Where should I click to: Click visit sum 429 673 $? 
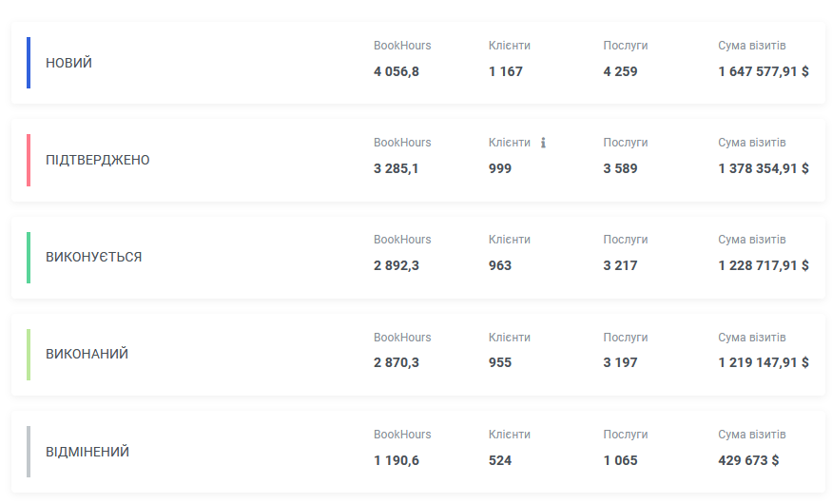click(748, 460)
